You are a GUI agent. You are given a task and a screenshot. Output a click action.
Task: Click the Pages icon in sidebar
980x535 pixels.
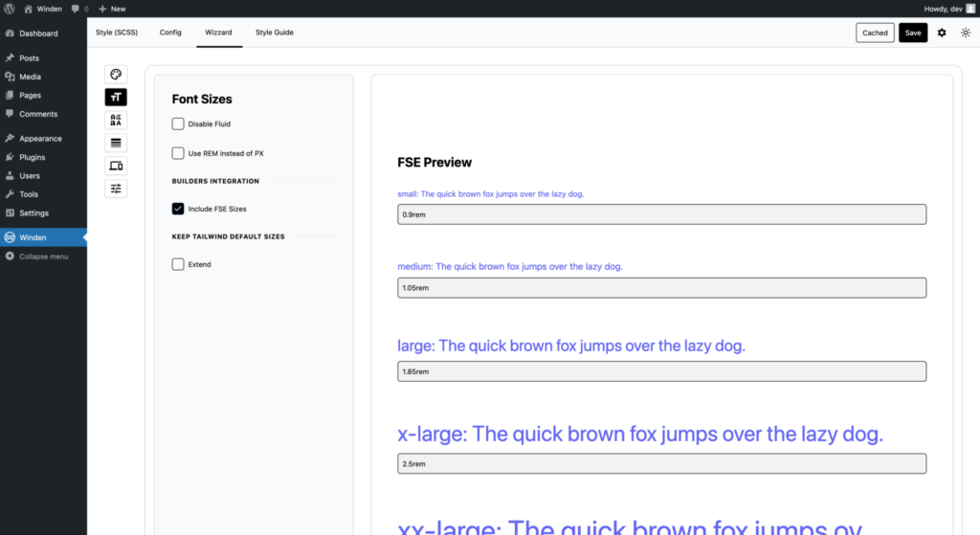coord(10,95)
